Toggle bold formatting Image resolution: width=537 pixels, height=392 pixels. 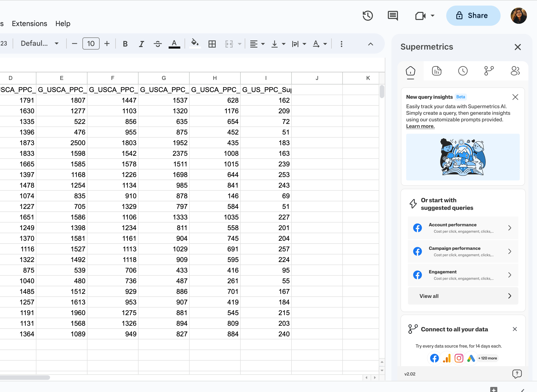pos(125,44)
